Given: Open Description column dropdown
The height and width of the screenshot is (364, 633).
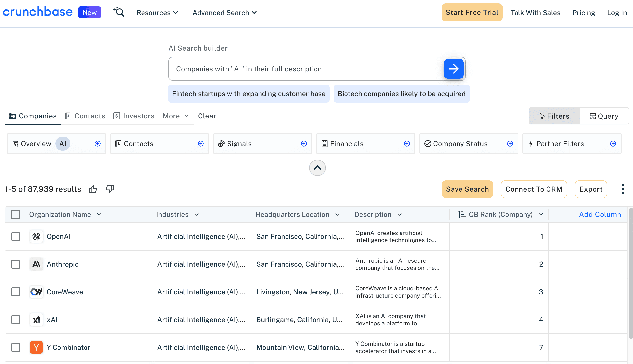Looking at the screenshot, I should click(x=399, y=214).
